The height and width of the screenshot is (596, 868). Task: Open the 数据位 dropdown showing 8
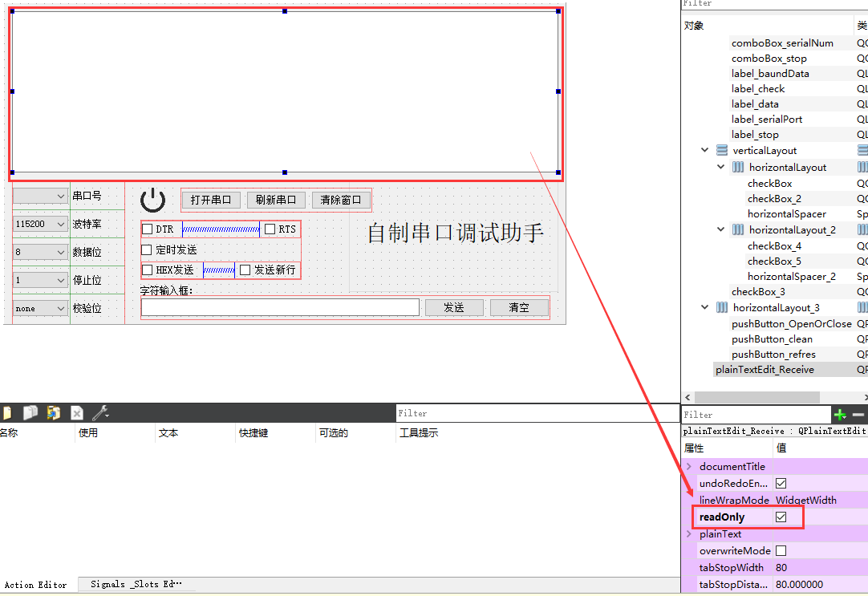[40, 253]
